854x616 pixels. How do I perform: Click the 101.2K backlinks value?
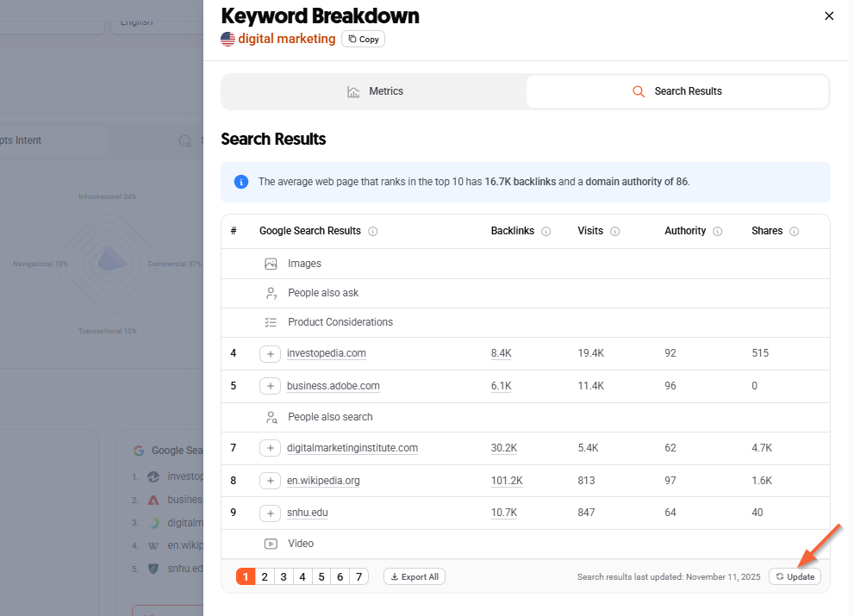507,481
